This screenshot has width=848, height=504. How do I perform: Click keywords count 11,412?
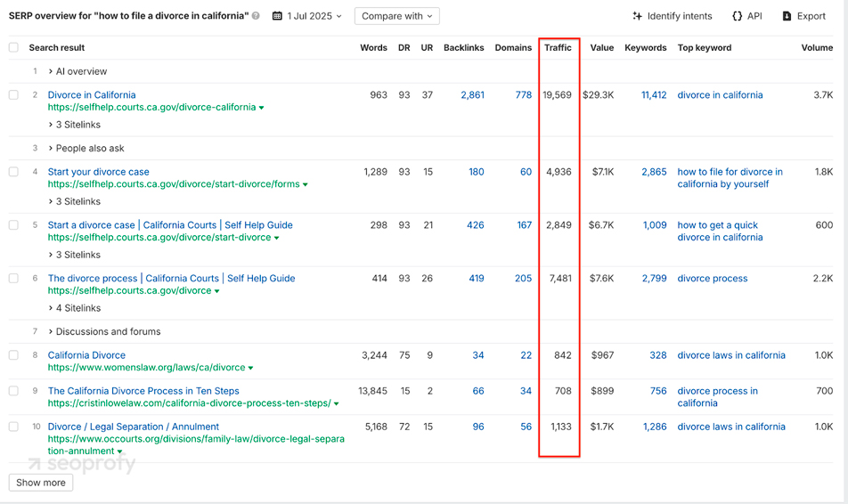654,94
